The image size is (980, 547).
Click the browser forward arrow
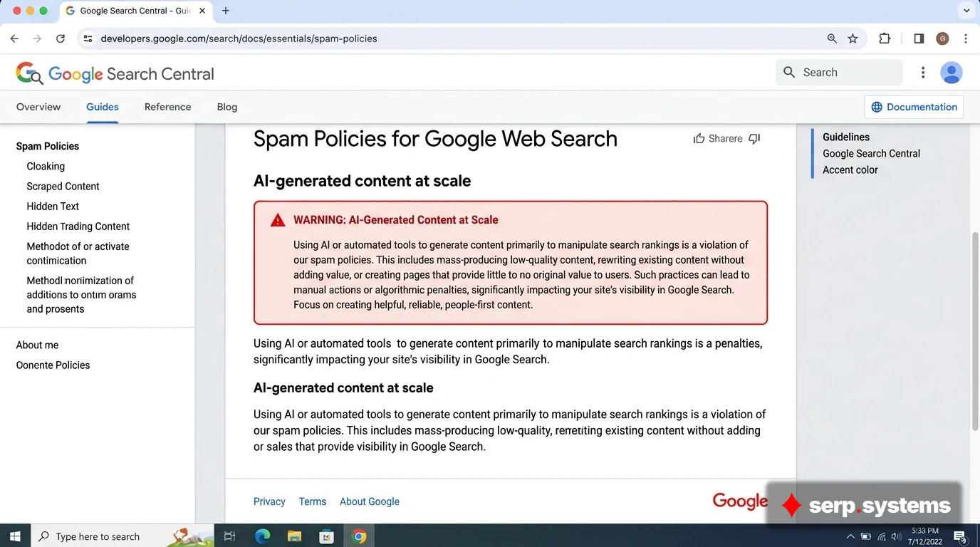[37, 38]
